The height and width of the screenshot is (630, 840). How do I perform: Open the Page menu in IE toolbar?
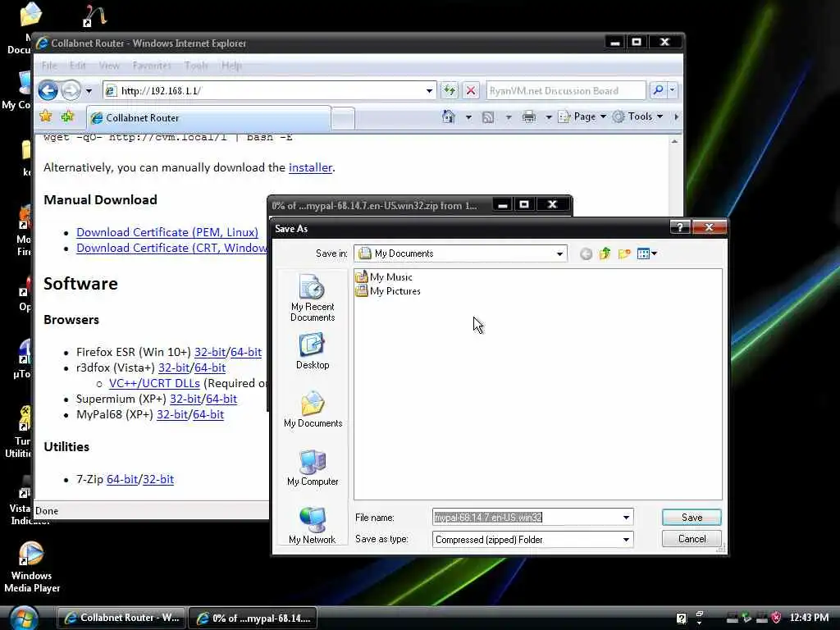pos(582,116)
